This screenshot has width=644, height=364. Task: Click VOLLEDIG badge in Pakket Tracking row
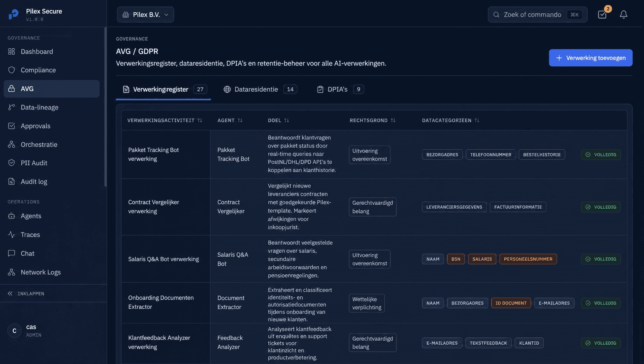pos(601,154)
